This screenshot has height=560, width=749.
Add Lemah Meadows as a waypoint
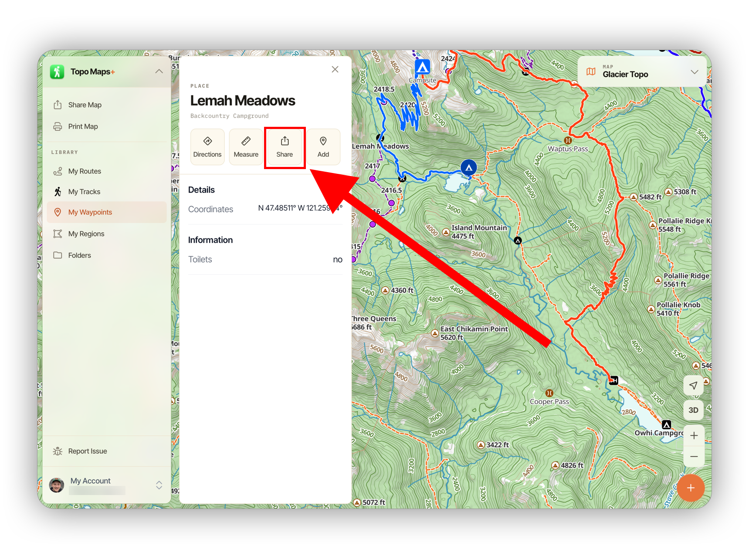(323, 147)
